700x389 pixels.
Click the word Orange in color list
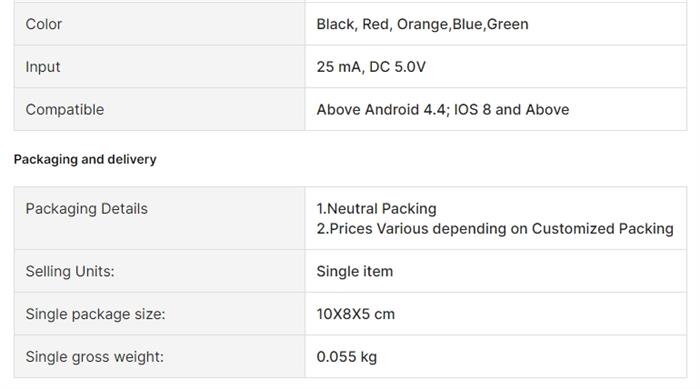point(422,24)
